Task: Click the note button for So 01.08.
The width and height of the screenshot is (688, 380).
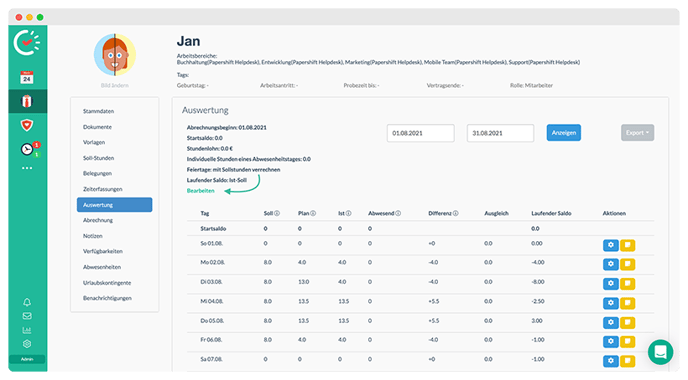Action: [627, 245]
